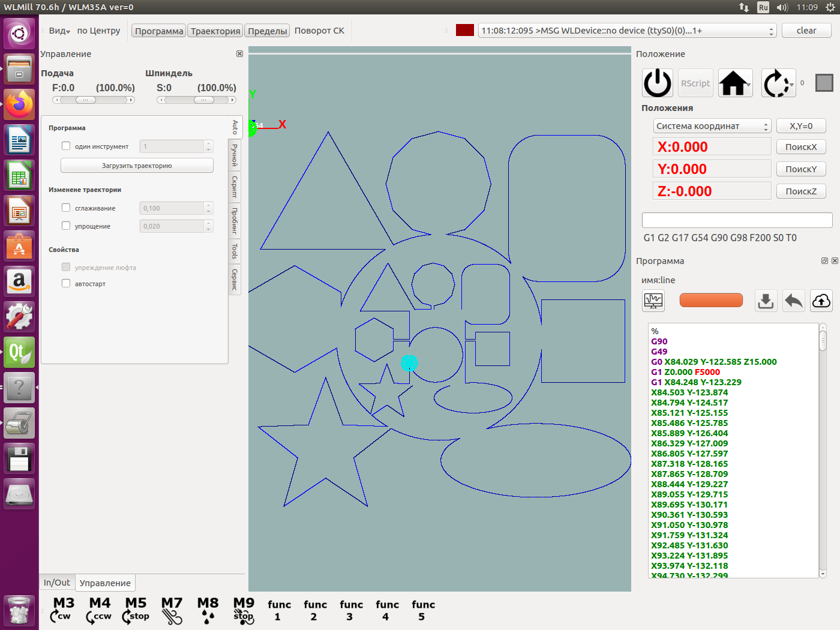The width and height of the screenshot is (840, 630).
Task: Click the G-code listing vertical scrollbar
Action: [823, 451]
